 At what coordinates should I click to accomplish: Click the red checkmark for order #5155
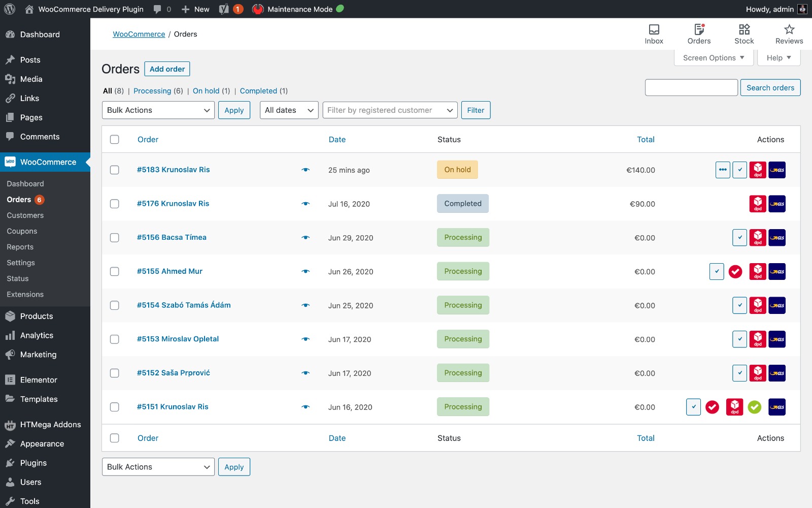[735, 272]
